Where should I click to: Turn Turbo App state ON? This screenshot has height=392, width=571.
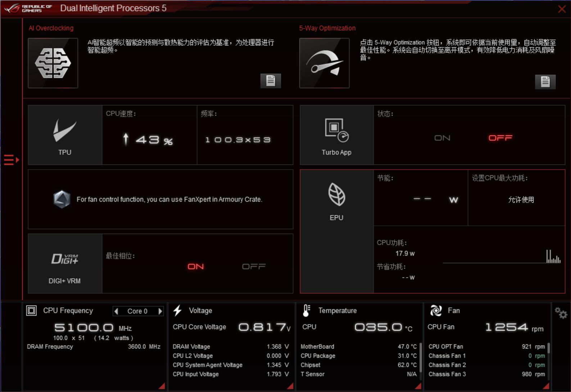tap(442, 138)
